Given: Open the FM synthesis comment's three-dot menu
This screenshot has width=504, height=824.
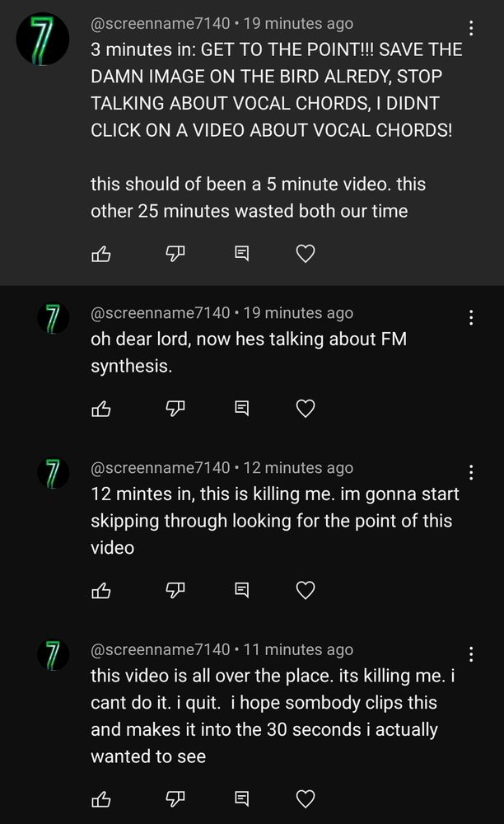Looking at the screenshot, I should click(471, 317).
